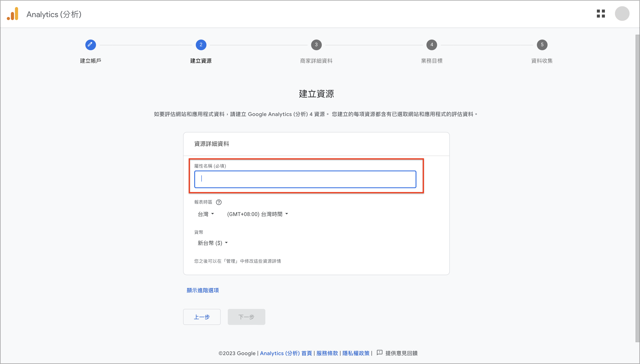
Task: Click the pencil icon for step 建立帳戶
Action: point(90,45)
